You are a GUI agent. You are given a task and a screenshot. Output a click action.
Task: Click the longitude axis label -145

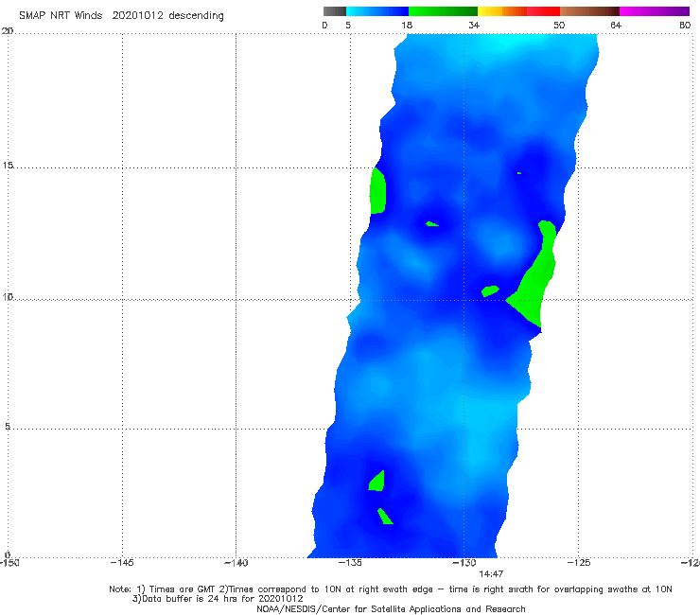[122, 563]
